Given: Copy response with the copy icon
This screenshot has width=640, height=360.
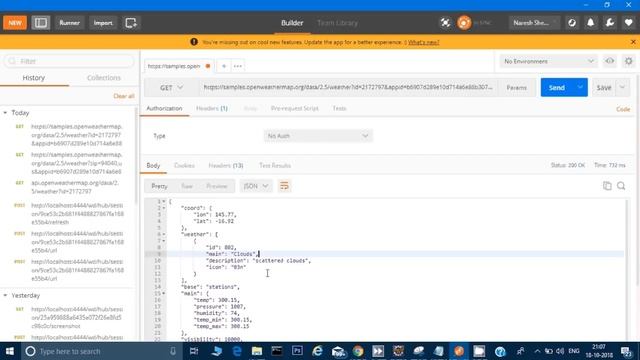Looking at the screenshot, I should point(607,186).
